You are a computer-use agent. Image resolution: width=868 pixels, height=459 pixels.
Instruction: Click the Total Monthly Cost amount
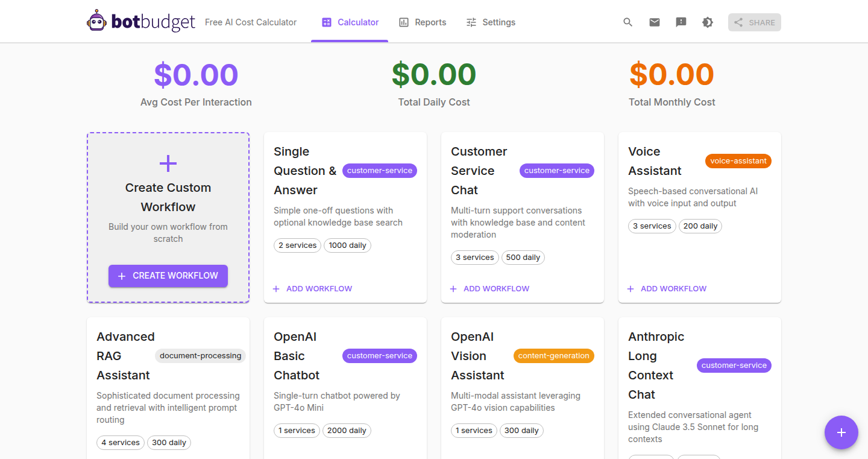coord(672,75)
